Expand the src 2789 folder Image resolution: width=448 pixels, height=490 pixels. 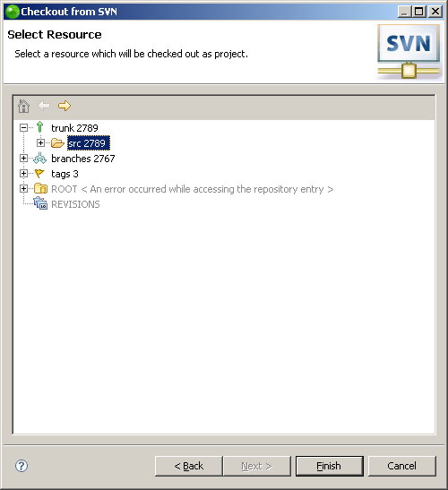click(40, 142)
